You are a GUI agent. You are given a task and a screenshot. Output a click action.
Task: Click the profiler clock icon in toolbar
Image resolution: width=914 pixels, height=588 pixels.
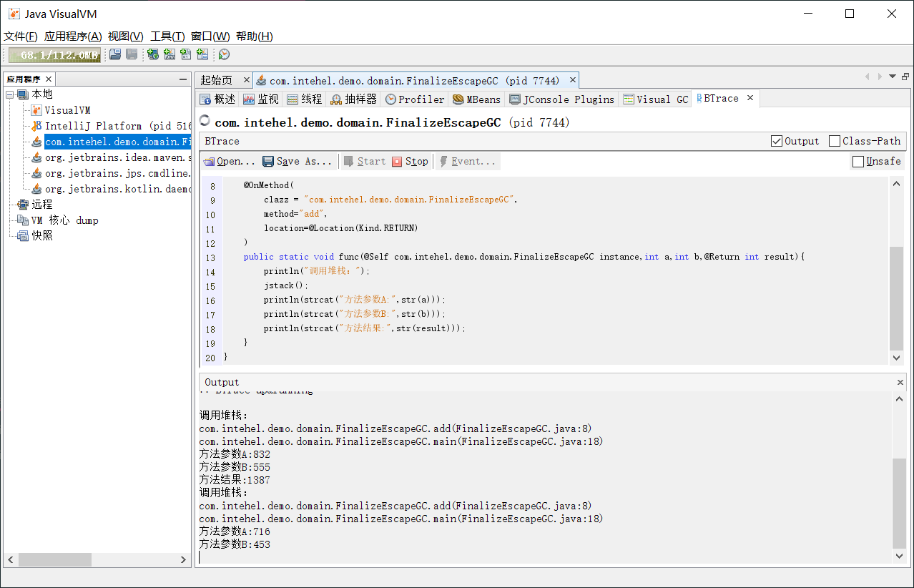click(x=224, y=54)
